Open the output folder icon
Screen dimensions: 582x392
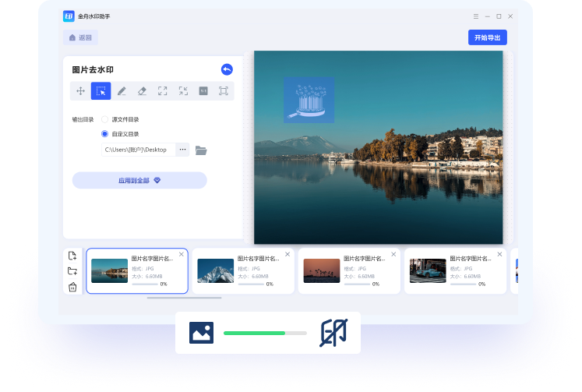pyautogui.click(x=201, y=150)
